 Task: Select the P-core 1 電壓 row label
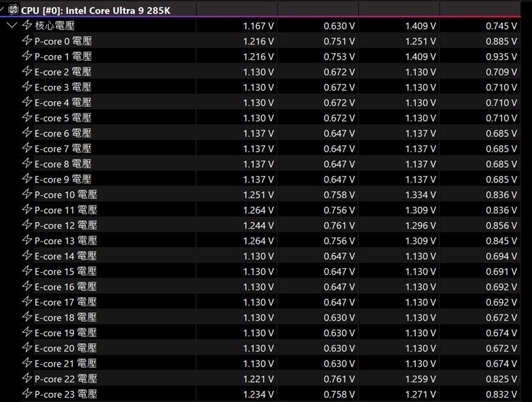pyautogui.click(x=63, y=56)
